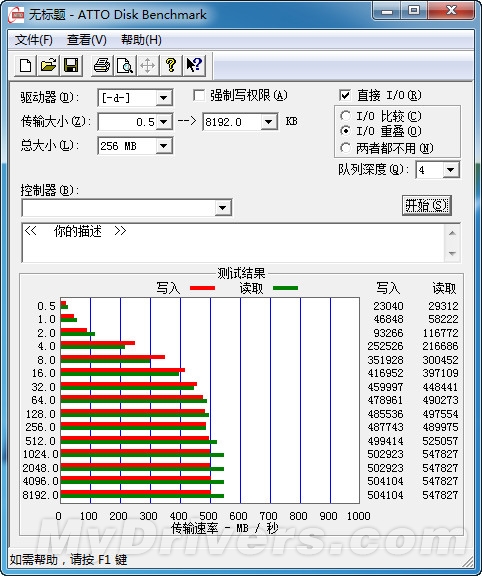Select the 两者都不用 radio button

tap(345, 148)
